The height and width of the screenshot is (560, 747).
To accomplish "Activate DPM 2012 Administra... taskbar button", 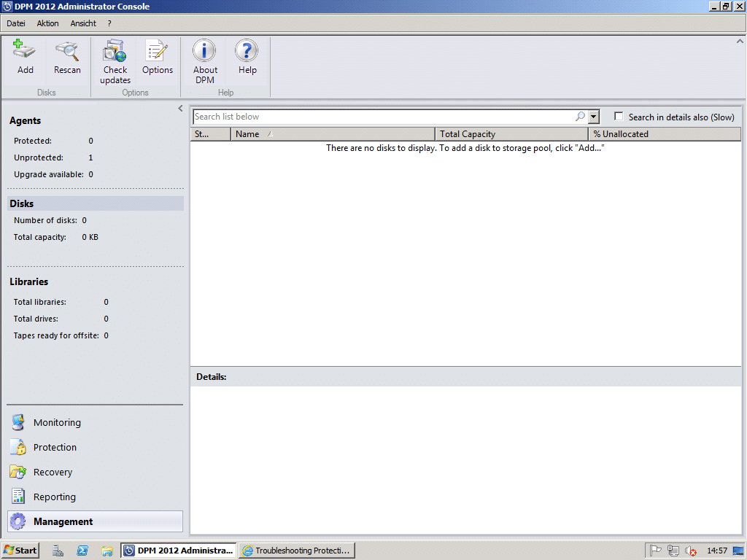I will click(x=179, y=551).
